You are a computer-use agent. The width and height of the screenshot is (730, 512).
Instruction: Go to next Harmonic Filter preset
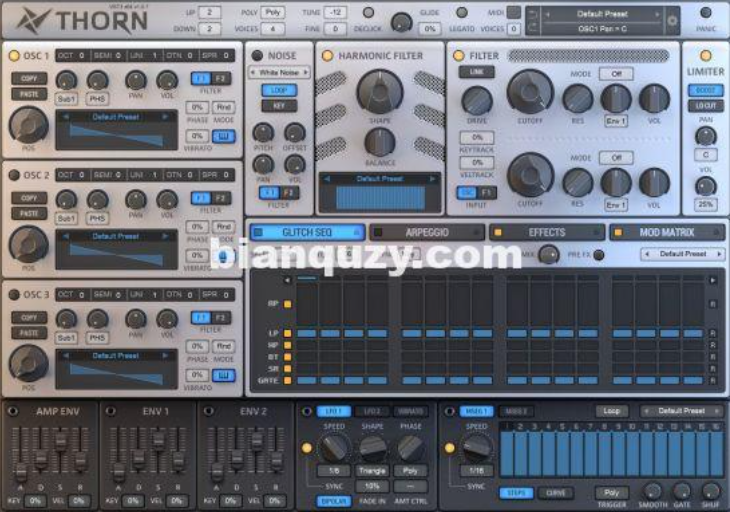coord(433,179)
